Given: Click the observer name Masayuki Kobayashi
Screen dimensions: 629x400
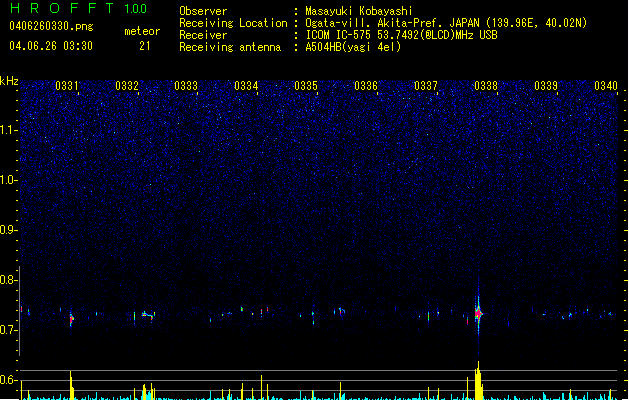Looking at the screenshot, I should (359, 11).
